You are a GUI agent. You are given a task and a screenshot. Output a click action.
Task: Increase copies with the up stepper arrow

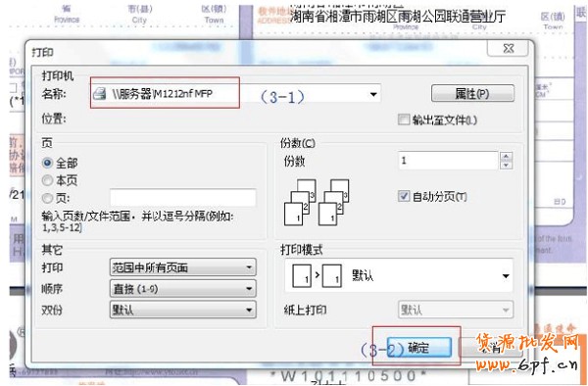click(x=507, y=157)
